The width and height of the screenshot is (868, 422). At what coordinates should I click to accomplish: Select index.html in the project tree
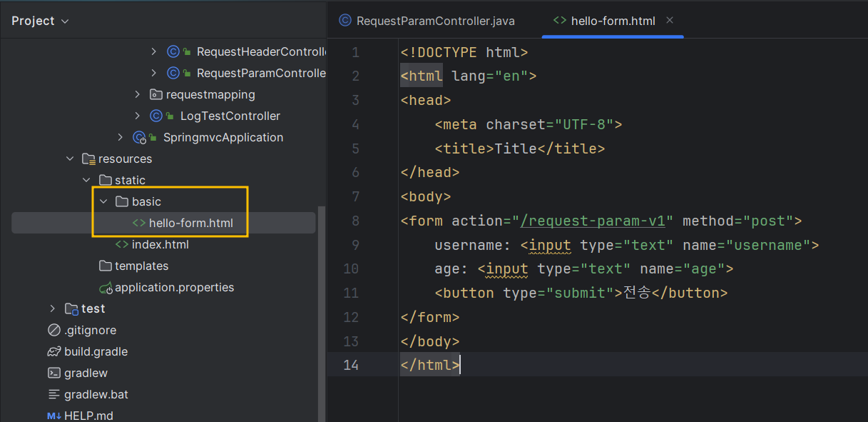coord(160,244)
